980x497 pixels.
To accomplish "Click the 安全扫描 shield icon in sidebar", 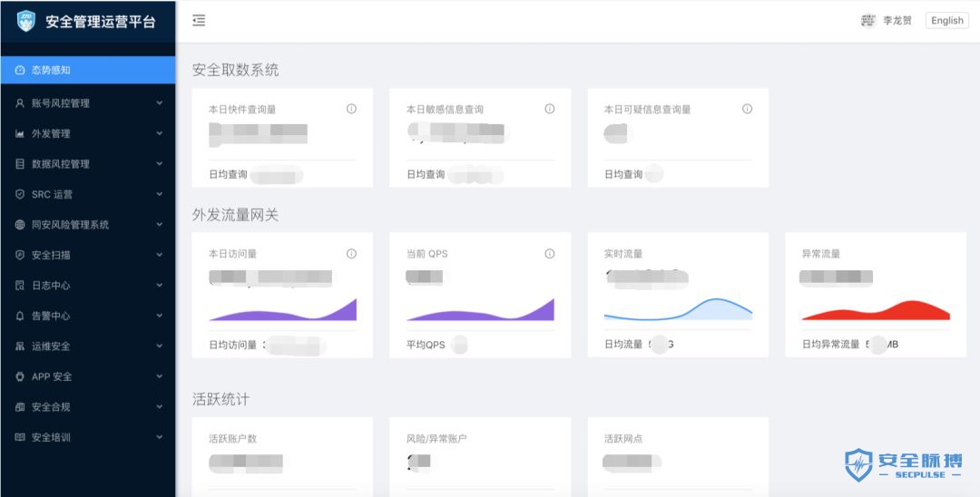I will (20, 255).
